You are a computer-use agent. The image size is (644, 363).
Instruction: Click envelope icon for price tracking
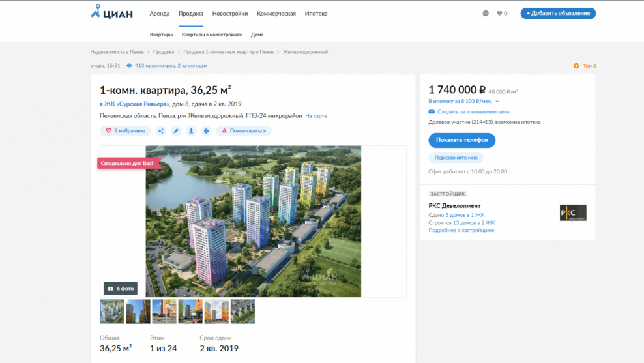pos(432,111)
